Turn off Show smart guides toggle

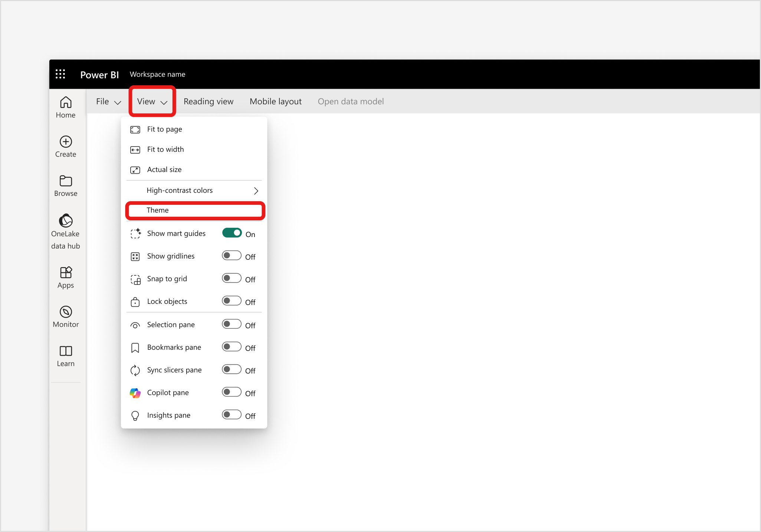coord(232,233)
